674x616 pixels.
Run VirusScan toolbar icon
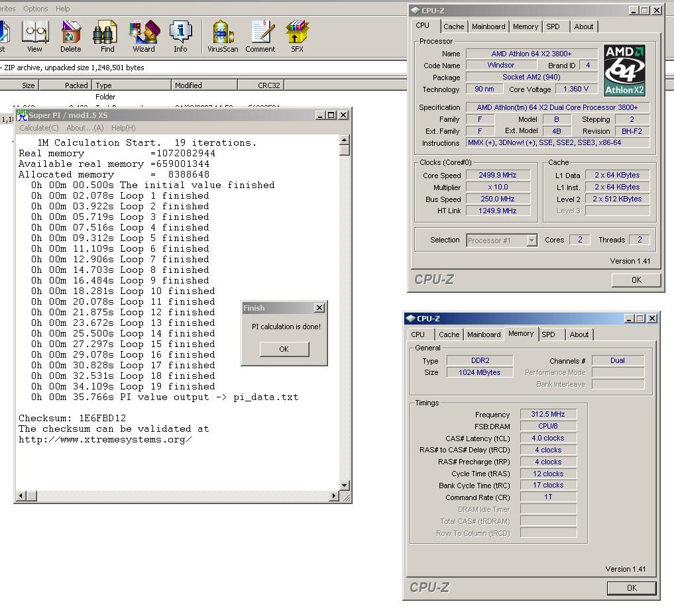tap(223, 36)
